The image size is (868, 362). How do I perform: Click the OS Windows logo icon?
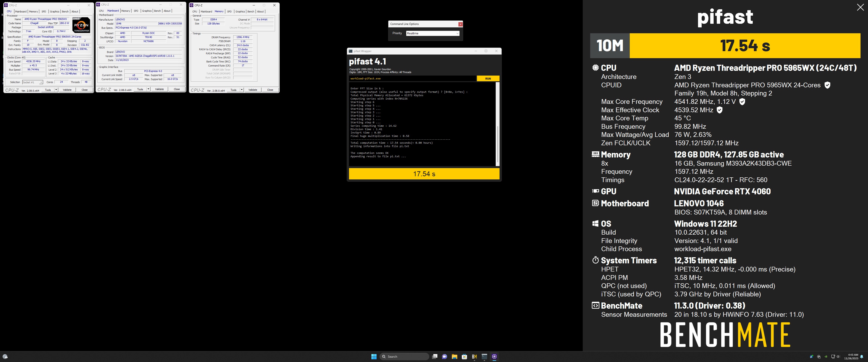click(x=595, y=223)
